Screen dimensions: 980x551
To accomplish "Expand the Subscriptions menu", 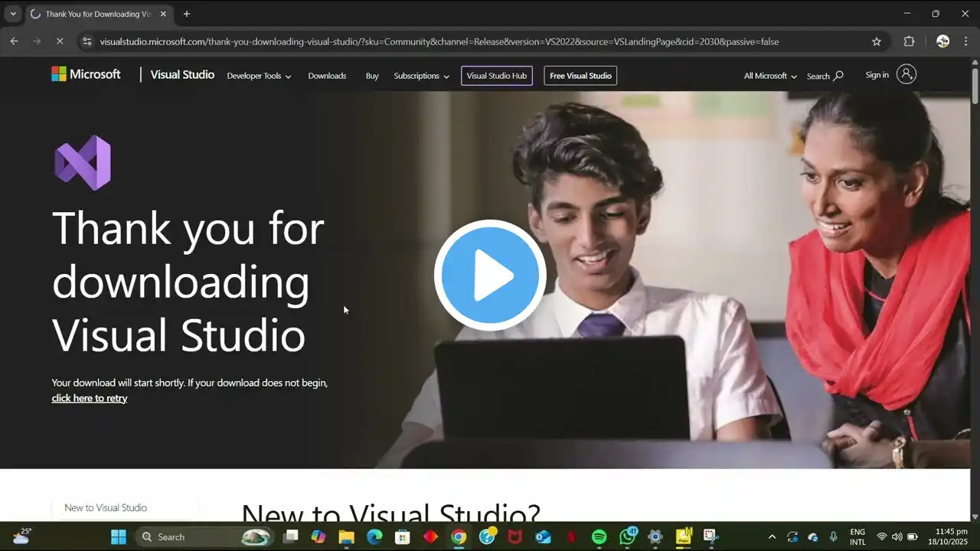I will pyautogui.click(x=421, y=76).
